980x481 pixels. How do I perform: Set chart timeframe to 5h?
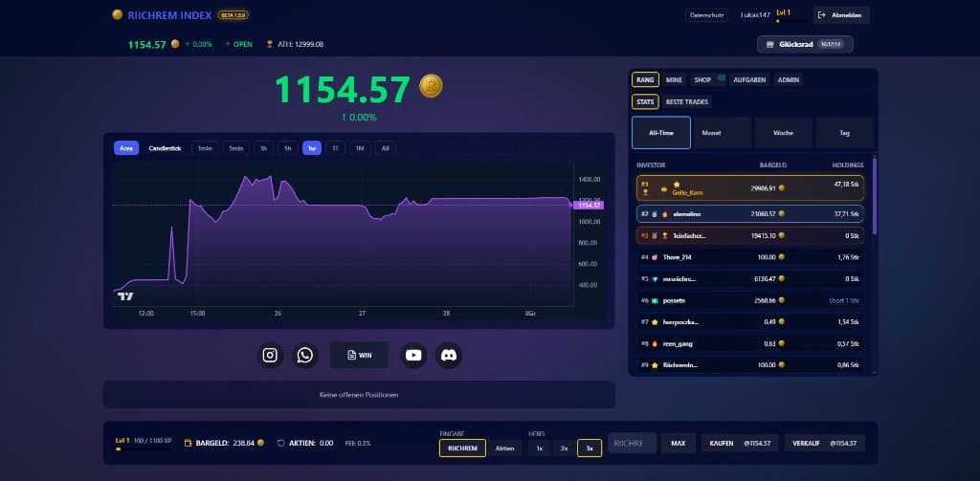point(287,148)
